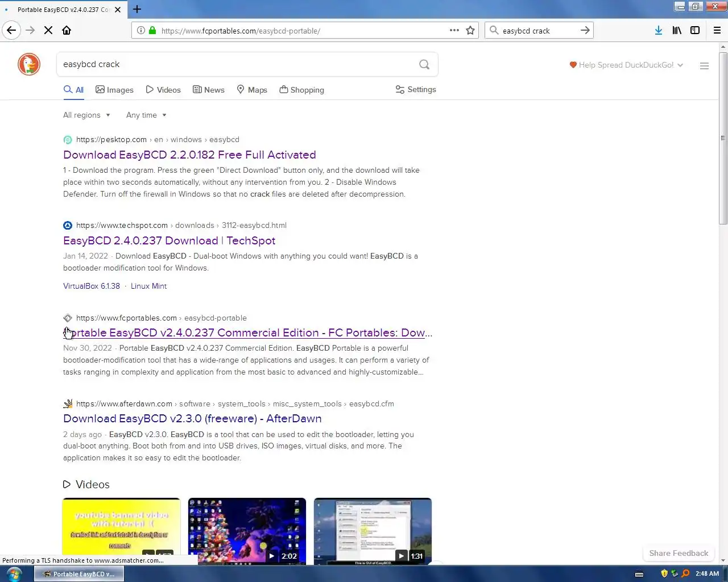Screen dimensions: 728x582
Task: Switch to the Videos tab
Action: point(163,90)
